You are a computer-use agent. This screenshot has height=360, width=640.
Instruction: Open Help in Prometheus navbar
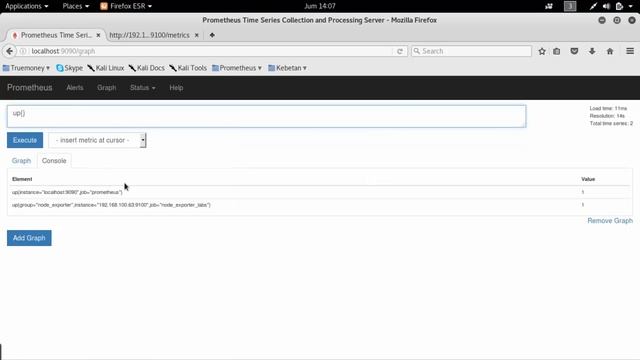pyautogui.click(x=176, y=88)
